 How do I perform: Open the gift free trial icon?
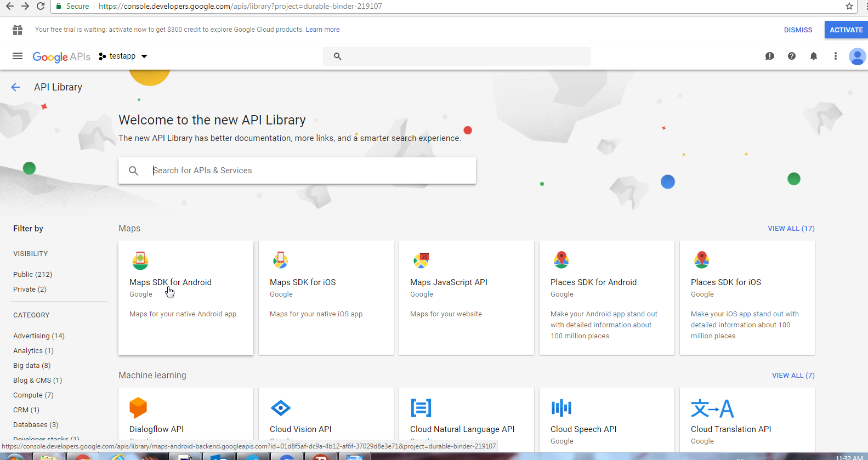click(18, 30)
